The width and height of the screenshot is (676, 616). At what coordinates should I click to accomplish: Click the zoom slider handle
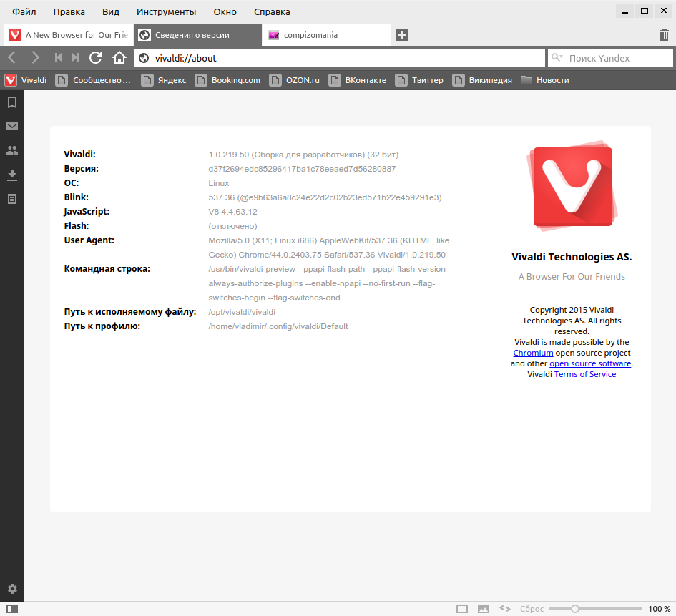point(574,609)
